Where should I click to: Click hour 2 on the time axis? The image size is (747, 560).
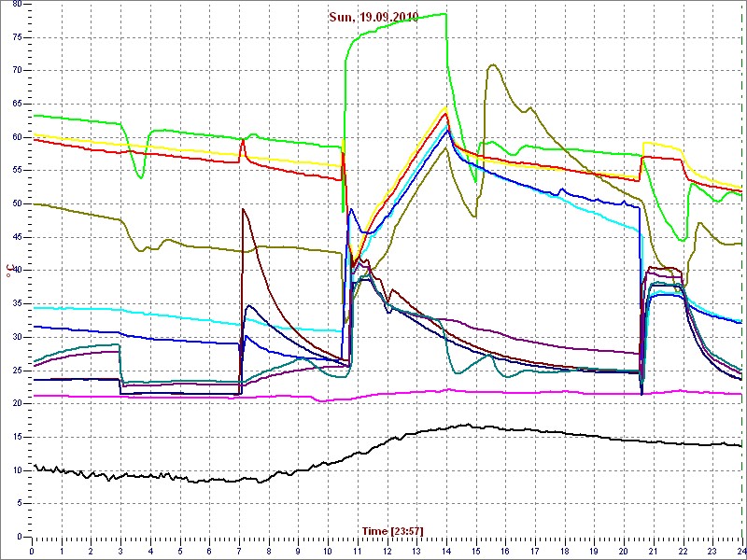click(x=91, y=551)
